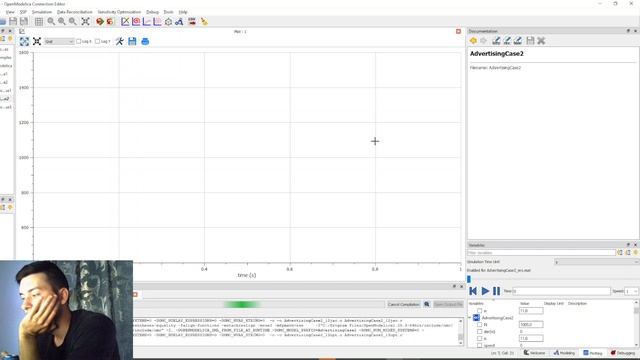The image size is (640, 360).
Task: Click rewind to start button
Action: (473, 291)
